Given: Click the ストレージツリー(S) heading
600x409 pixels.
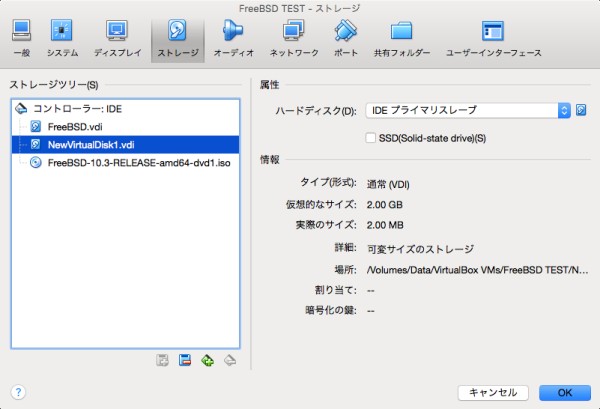Looking at the screenshot, I should tap(54, 85).
